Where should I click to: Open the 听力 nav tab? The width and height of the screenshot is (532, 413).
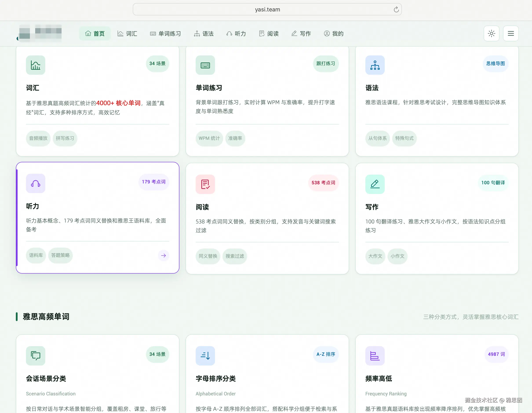click(236, 33)
